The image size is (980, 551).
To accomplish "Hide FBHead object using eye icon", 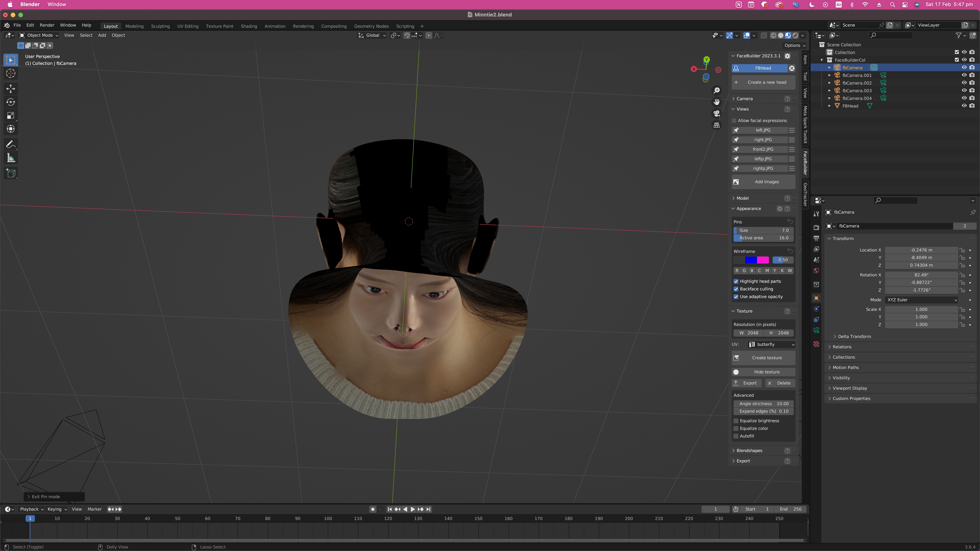I will click(964, 106).
